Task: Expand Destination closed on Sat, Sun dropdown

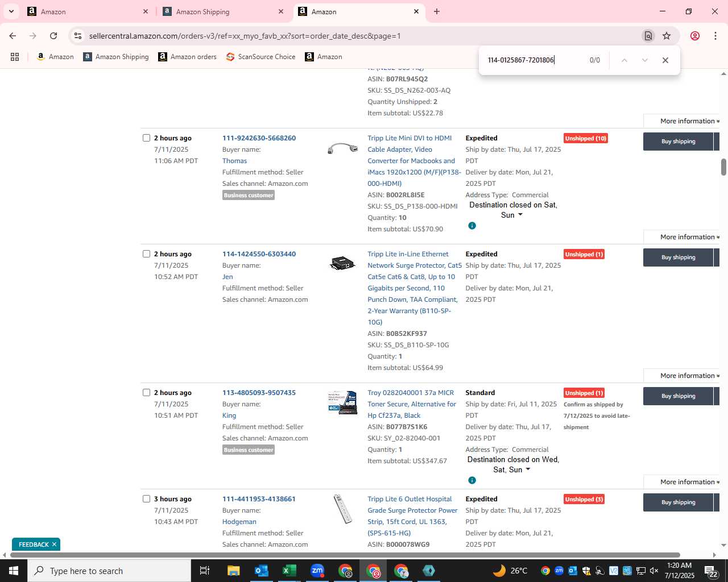Action: click(520, 215)
